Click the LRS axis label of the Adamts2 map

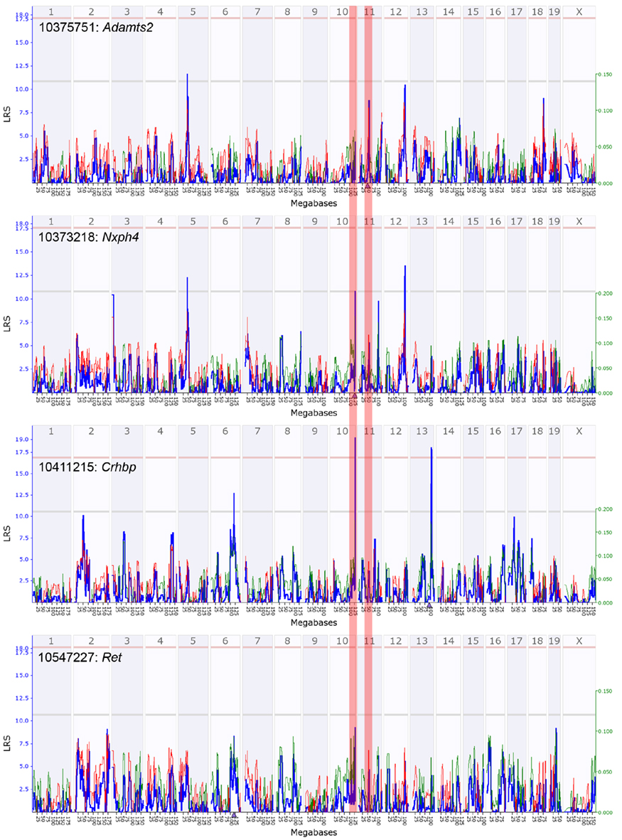7,115
